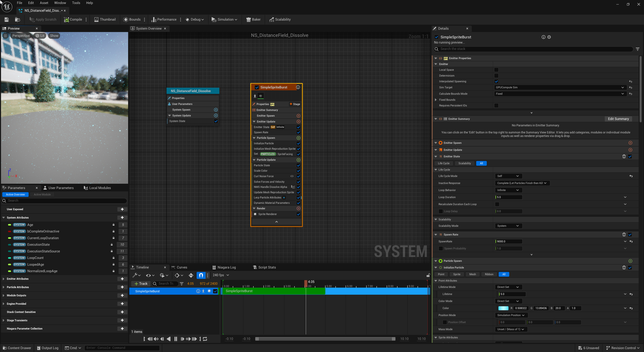The height and width of the screenshot is (352, 644).
Task: Click the Thumbnail toolbar icon
Action: click(x=105, y=19)
